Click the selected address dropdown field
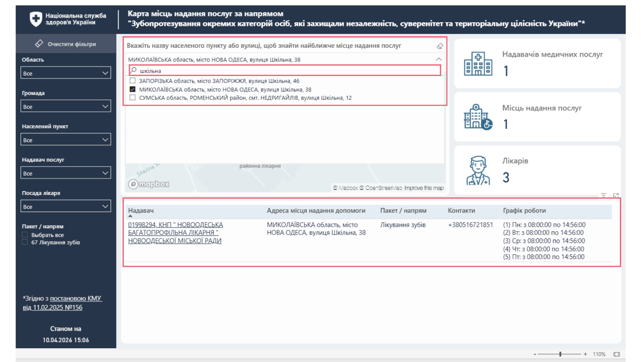 tap(285, 59)
